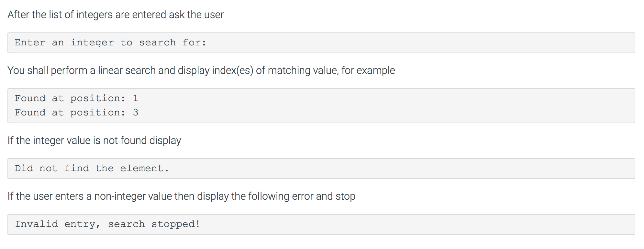The height and width of the screenshot is (249, 644).
Task: Click the text 'If the integer value is not found display'
Action: click(x=94, y=141)
